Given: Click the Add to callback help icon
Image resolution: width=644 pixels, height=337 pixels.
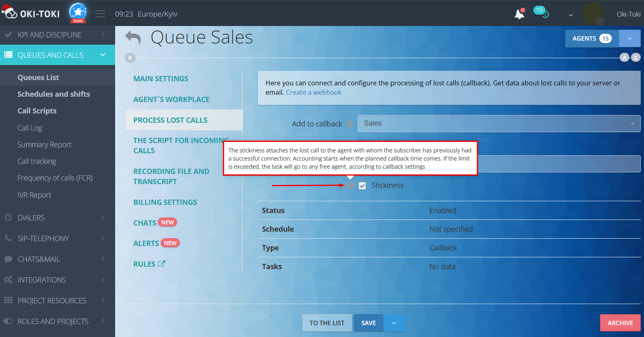Looking at the screenshot, I should click(349, 124).
